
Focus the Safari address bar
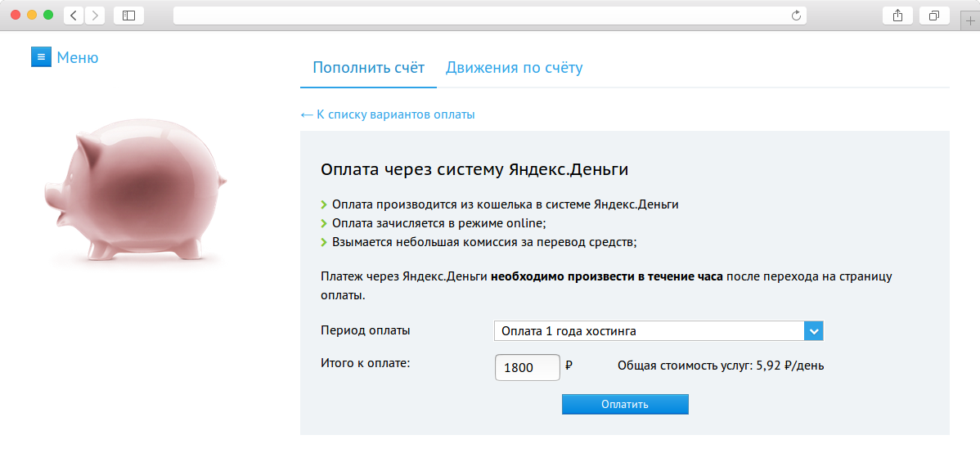coord(489,16)
